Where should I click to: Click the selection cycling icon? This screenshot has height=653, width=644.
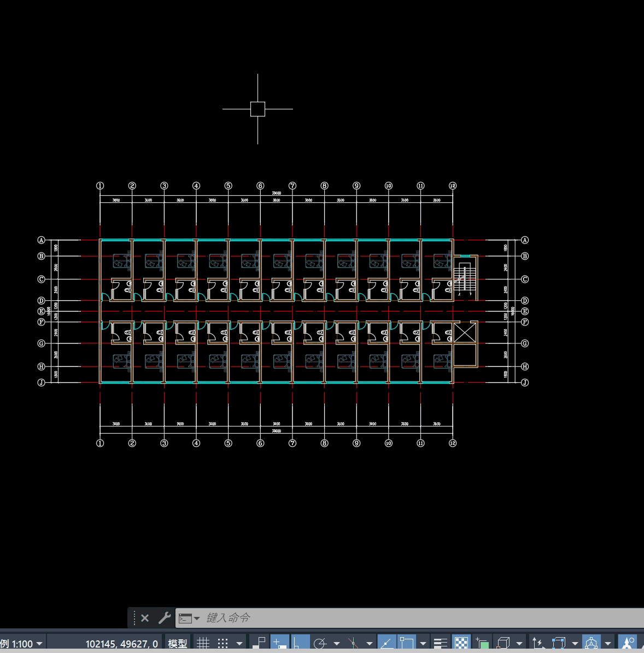[482, 643]
